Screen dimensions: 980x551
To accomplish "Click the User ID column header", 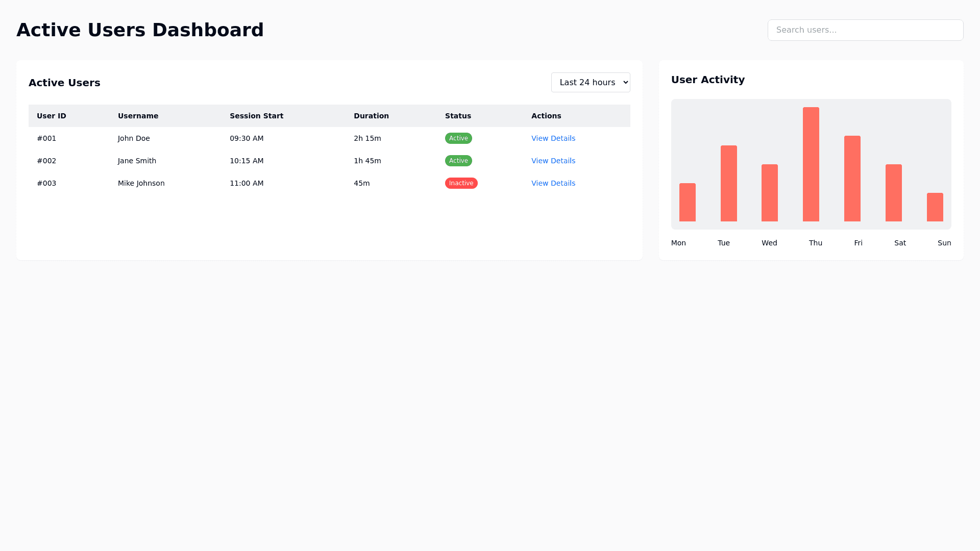I will [52, 116].
